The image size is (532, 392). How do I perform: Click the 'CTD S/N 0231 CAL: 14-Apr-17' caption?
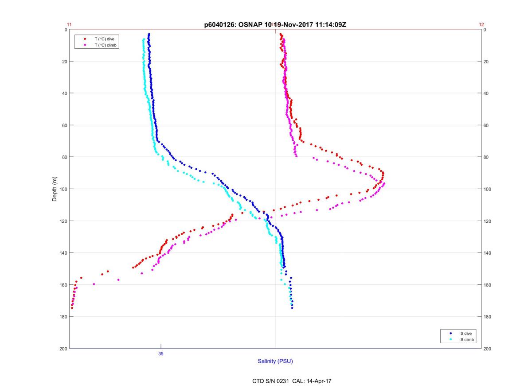click(x=291, y=381)
